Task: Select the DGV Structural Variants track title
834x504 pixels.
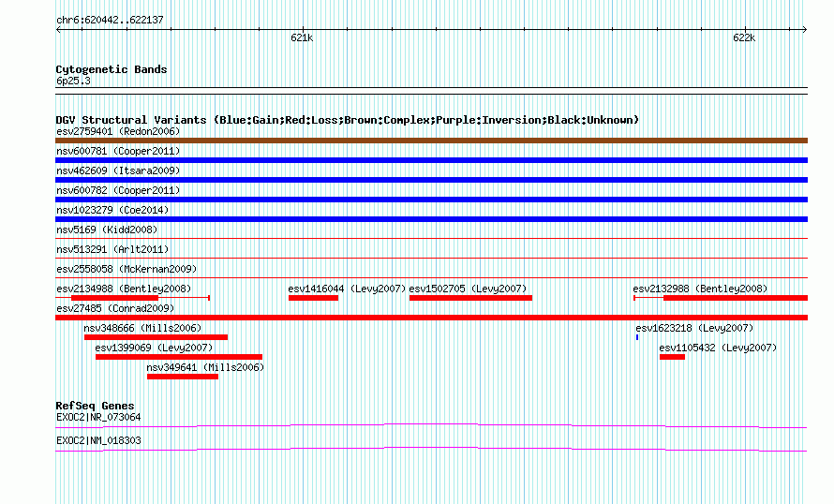Action: click(x=348, y=120)
